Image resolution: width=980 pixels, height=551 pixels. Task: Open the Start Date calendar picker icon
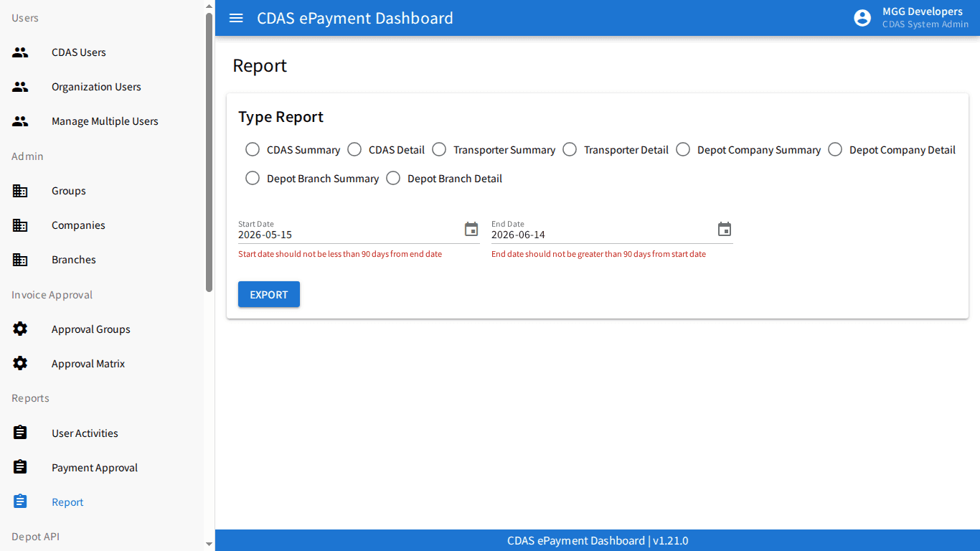point(471,230)
